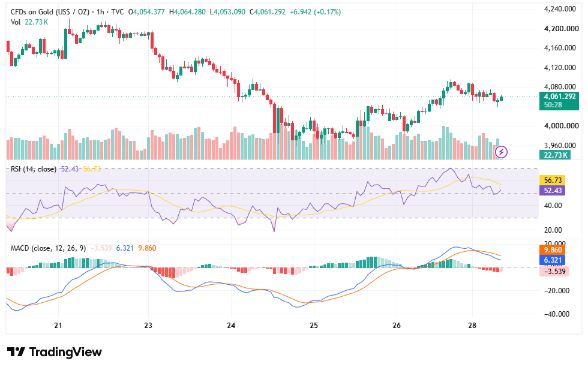Viewport: 588px width, 370px height.
Task: Click the open price O4,054.377
Action: (x=146, y=12)
